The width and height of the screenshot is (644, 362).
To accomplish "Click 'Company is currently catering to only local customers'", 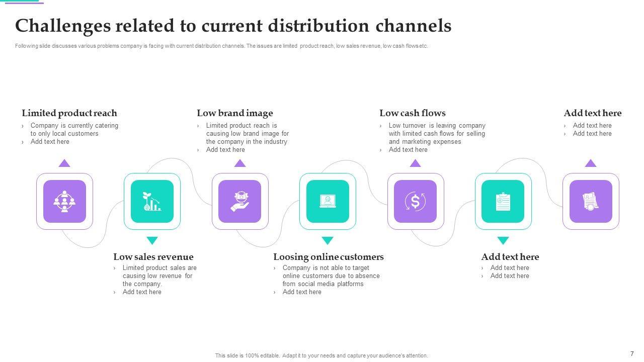I will point(74,130).
